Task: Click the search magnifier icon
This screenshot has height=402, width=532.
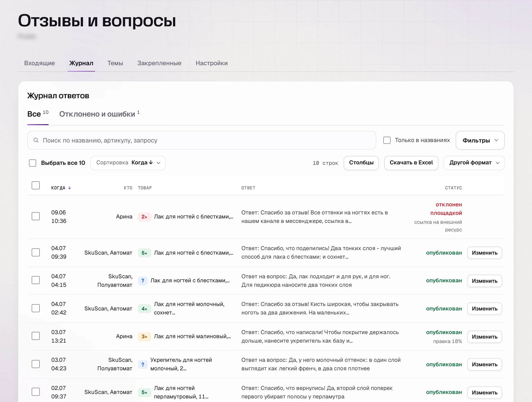Action: [x=36, y=140]
